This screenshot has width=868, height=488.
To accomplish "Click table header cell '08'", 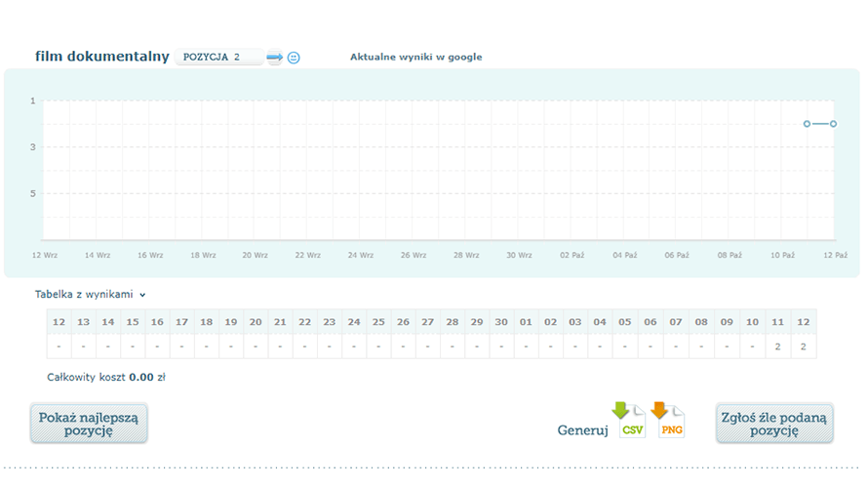I will 701,322.
